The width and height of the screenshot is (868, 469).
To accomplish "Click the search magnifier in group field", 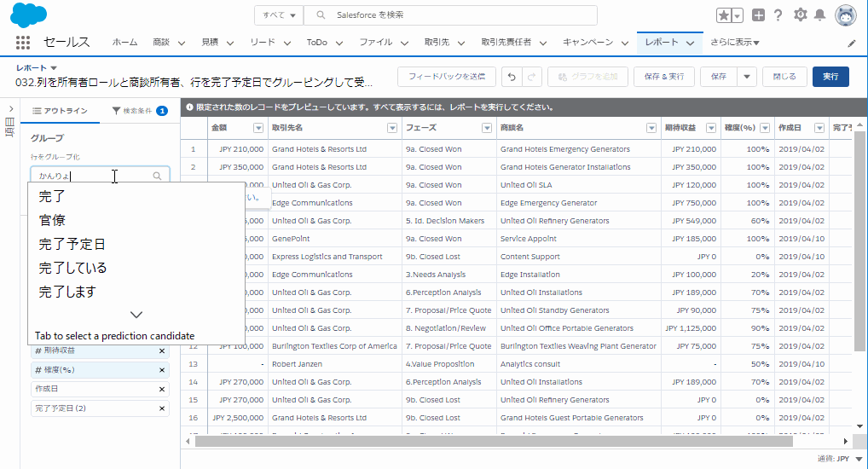I will [157, 176].
